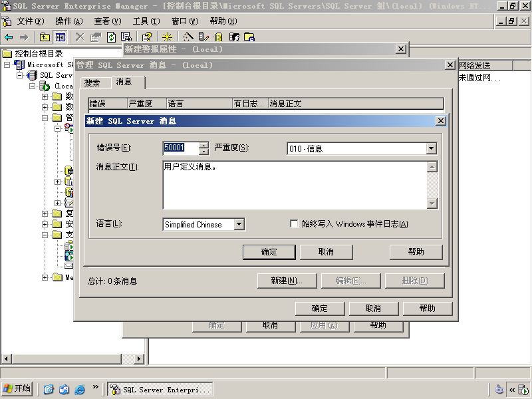The image size is (532, 399).
Task: Collapse the 支 folder tree node
Action: (45, 235)
